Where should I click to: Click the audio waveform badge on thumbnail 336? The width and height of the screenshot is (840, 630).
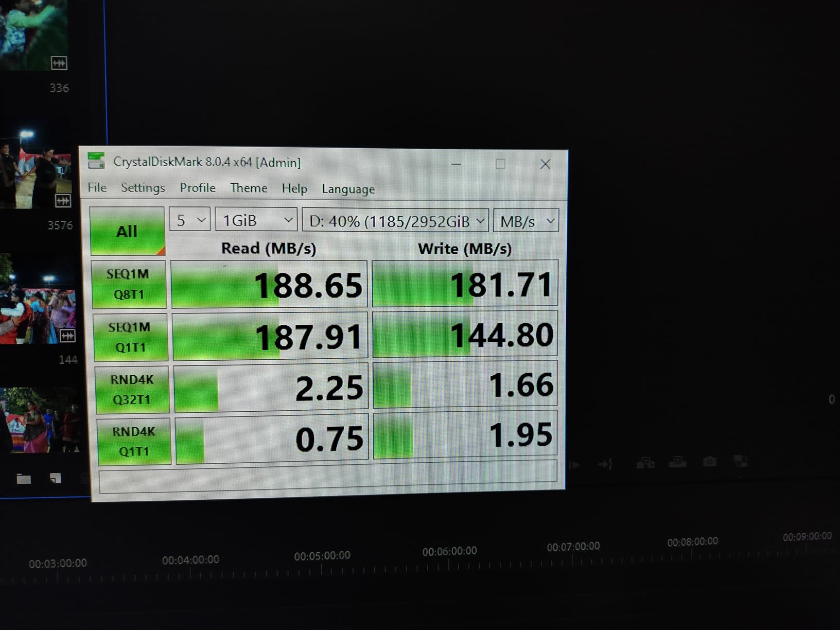point(59,63)
